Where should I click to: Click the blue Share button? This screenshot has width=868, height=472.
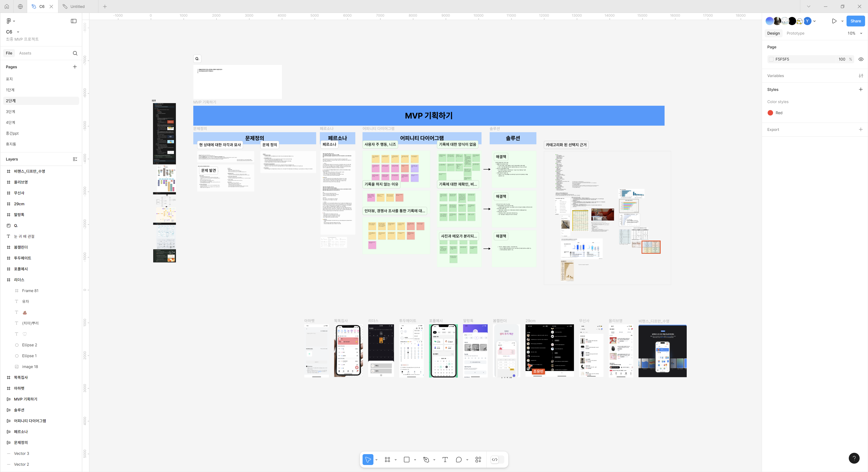pos(855,21)
